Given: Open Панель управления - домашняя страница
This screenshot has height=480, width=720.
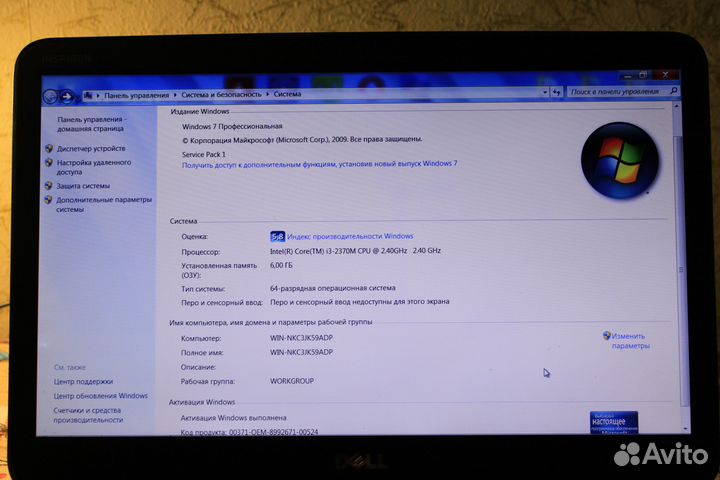Looking at the screenshot, I should tap(92, 124).
